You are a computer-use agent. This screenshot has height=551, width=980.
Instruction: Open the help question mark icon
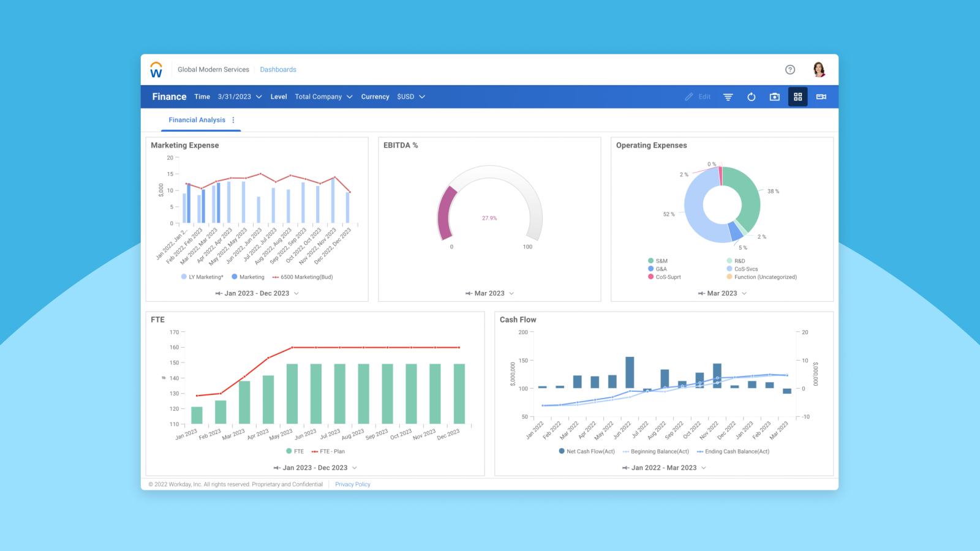790,69
